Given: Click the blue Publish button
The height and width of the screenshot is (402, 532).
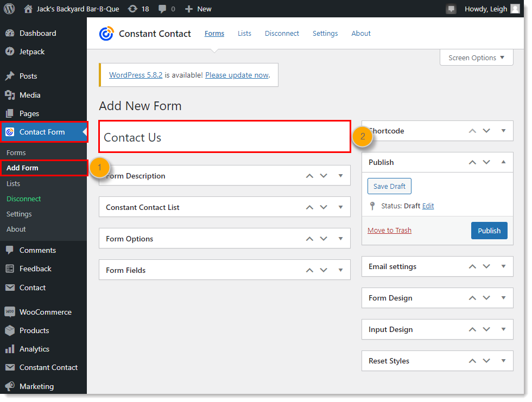Looking at the screenshot, I should 489,231.
